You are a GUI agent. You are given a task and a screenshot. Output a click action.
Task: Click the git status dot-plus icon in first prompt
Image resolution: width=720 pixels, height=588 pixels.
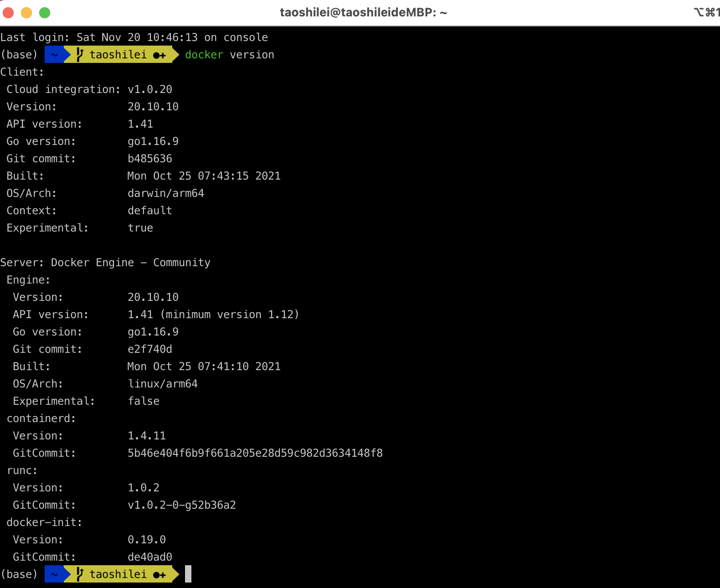tap(159, 56)
